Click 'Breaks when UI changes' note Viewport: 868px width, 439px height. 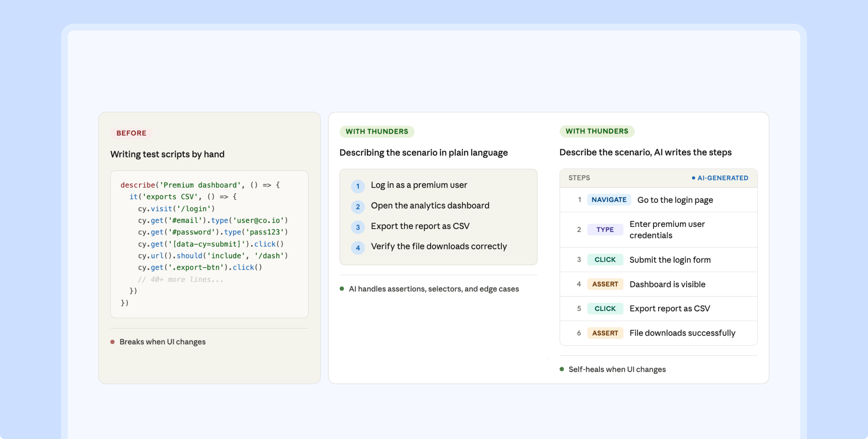point(162,342)
